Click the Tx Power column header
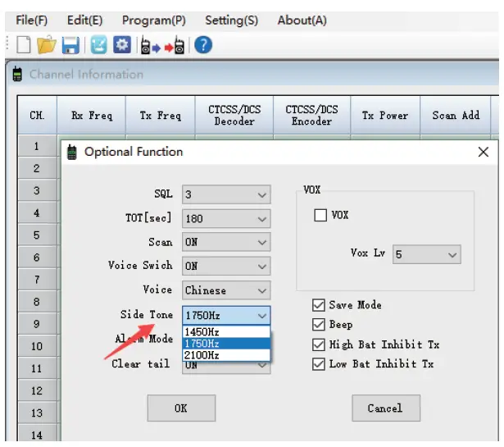Image resolution: width=504 pixels, height=447 pixels. coord(385,115)
